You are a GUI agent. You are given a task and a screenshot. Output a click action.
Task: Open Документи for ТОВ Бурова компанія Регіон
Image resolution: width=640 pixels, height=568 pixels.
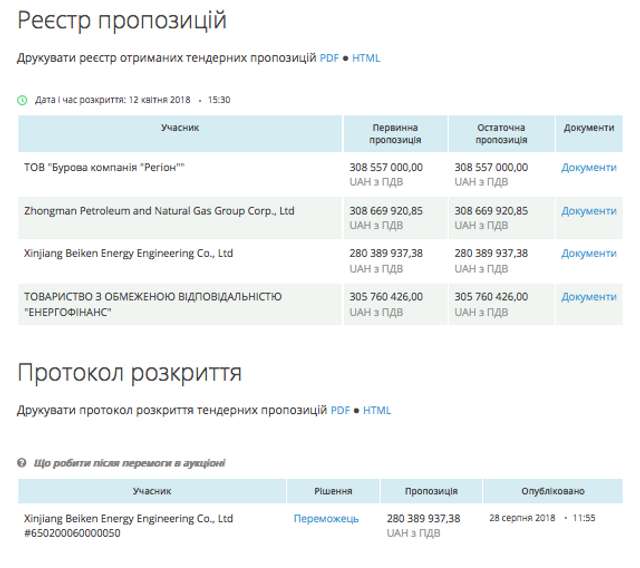tap(588, 168)
